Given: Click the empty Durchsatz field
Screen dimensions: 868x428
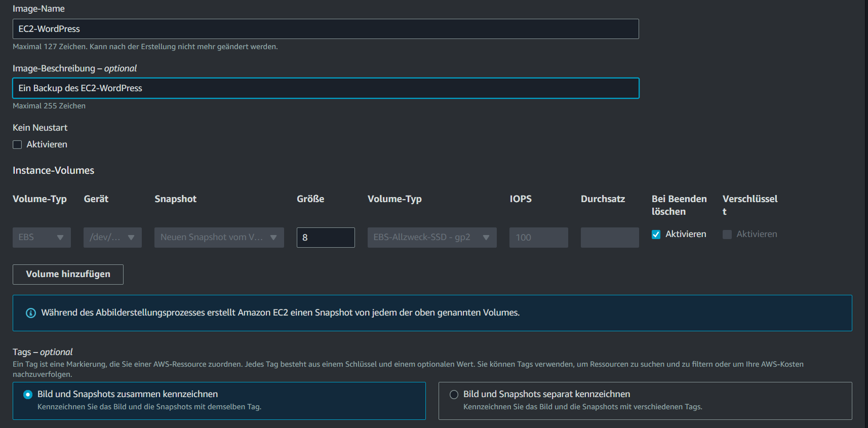Looking at the screenshot, I should click(610, 238).
